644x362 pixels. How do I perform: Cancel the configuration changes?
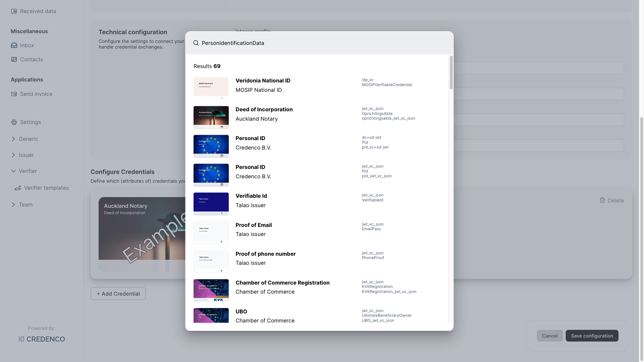pos(550,336)
